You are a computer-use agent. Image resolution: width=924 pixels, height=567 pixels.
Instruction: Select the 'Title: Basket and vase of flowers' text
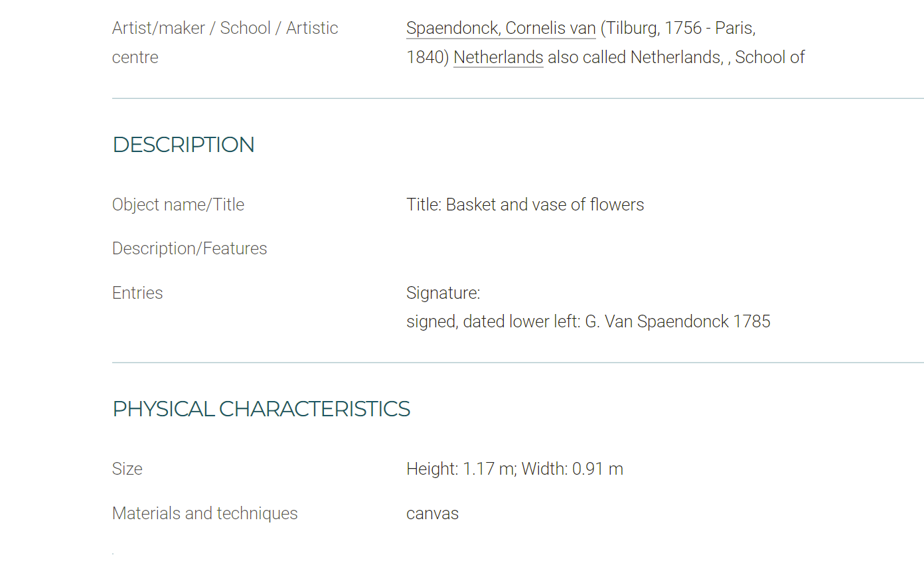525,204
